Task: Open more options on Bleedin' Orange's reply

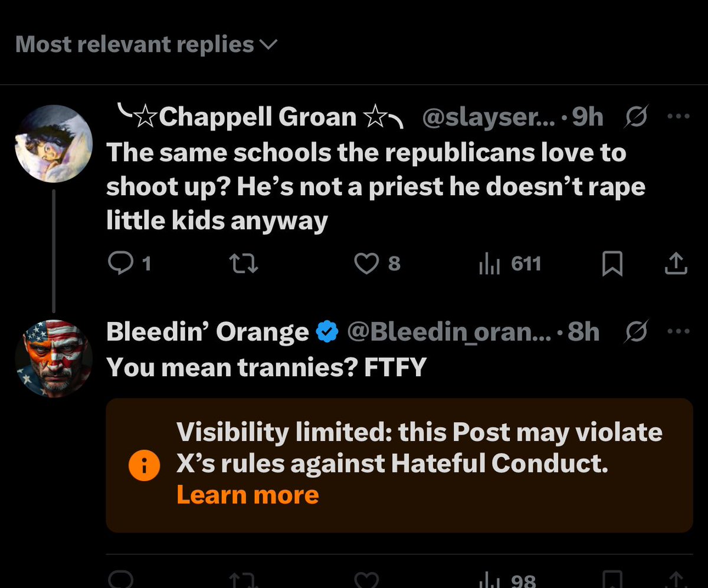Action: [x=678, y=332]
